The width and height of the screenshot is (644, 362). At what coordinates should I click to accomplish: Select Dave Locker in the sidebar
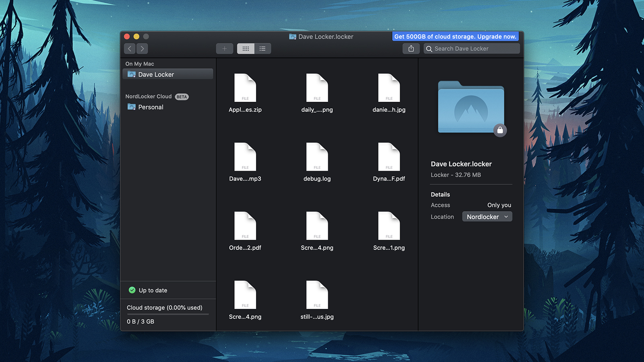(x=168, y=74)
